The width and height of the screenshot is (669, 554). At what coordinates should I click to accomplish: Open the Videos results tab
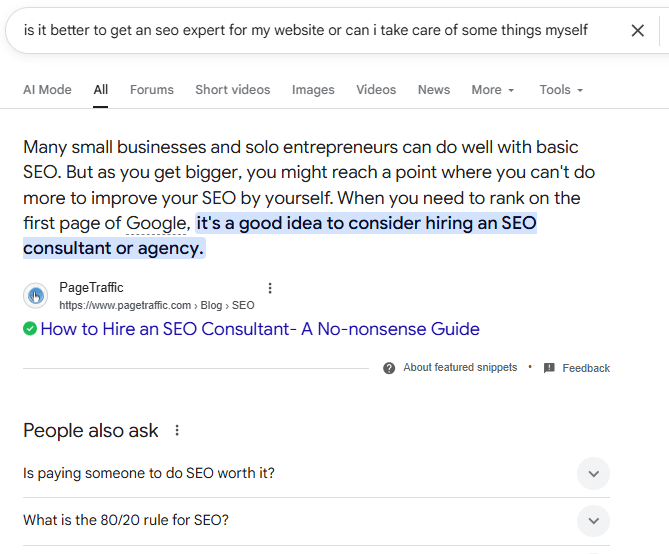coord(376,90)
